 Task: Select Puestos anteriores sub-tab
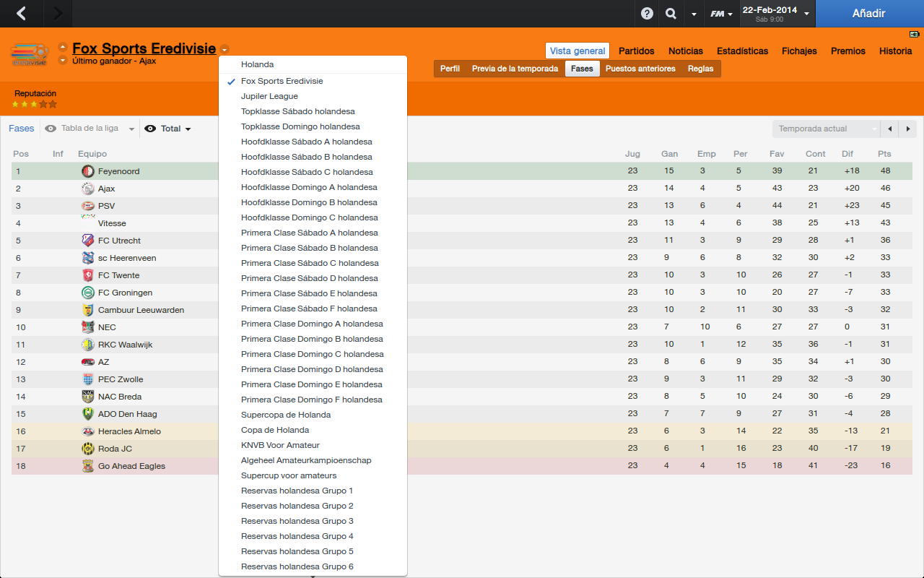coord(640,69)
